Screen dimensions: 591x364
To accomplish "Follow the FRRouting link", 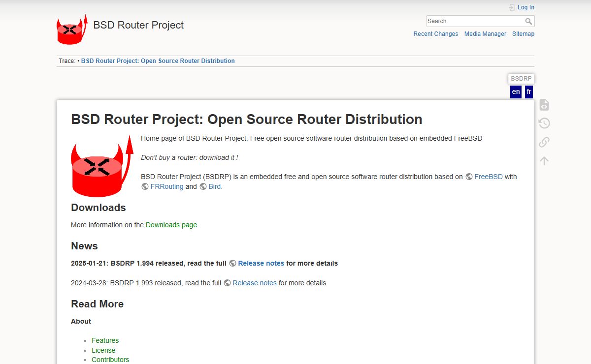I will [167, 186].
